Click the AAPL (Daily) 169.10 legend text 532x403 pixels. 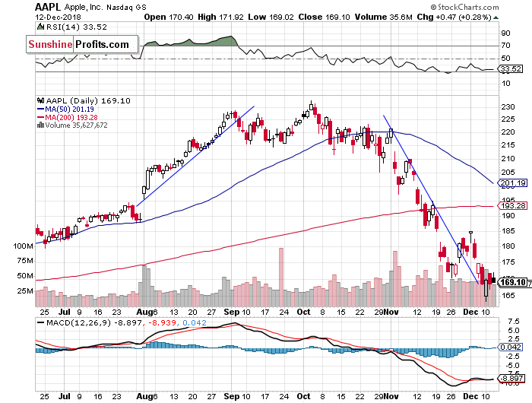coord(88,101)
